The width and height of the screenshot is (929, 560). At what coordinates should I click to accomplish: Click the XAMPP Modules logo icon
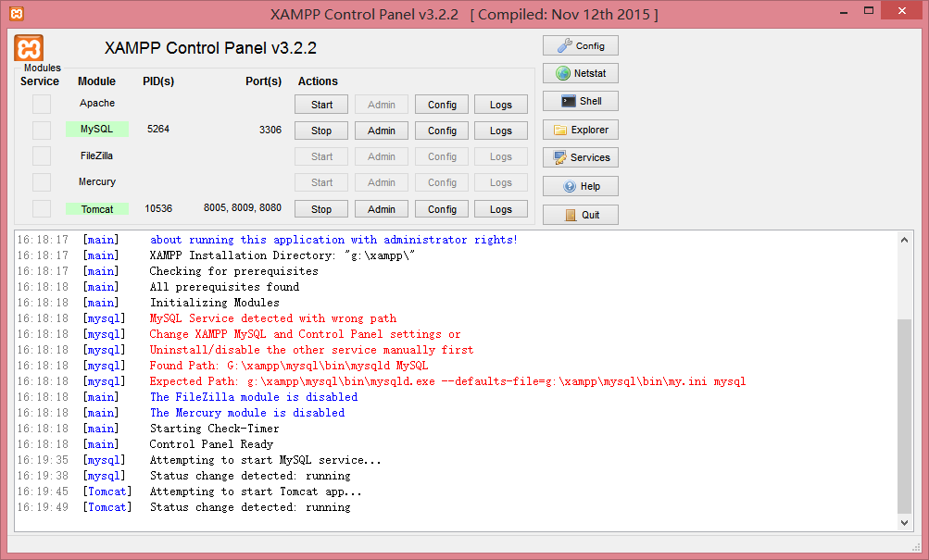[x=28, y=47]
